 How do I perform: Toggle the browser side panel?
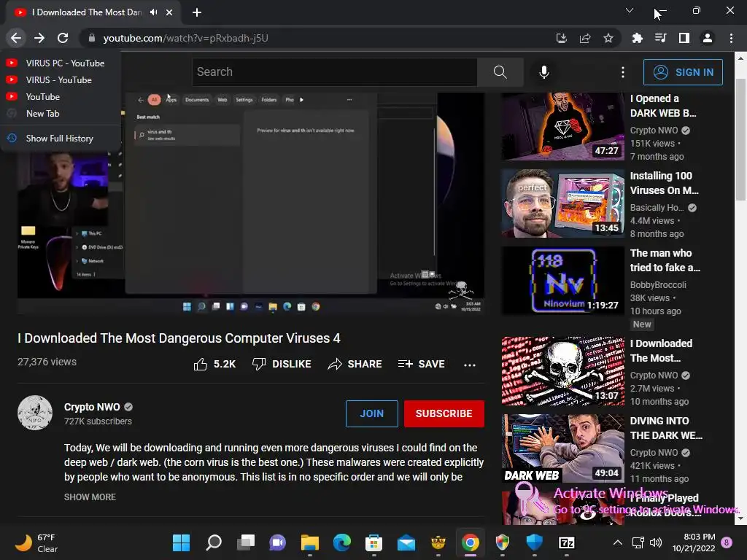[x=684, y=38]
